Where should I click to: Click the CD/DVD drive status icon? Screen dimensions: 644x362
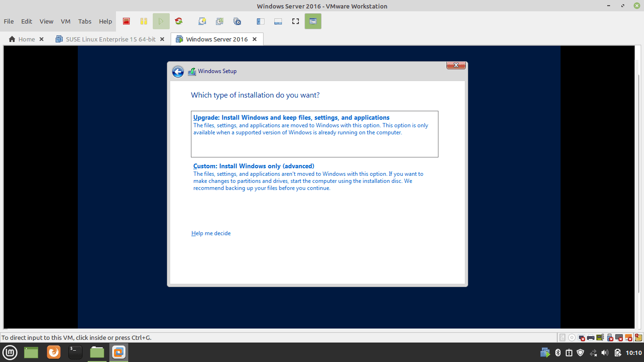point(572,337)
